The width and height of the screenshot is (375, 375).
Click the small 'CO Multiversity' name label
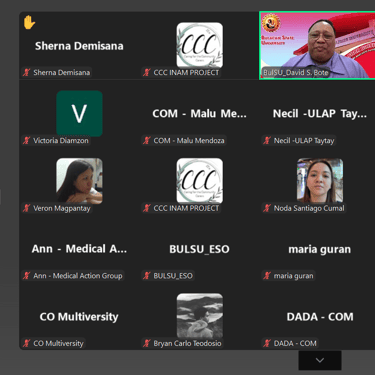point(58,343)
